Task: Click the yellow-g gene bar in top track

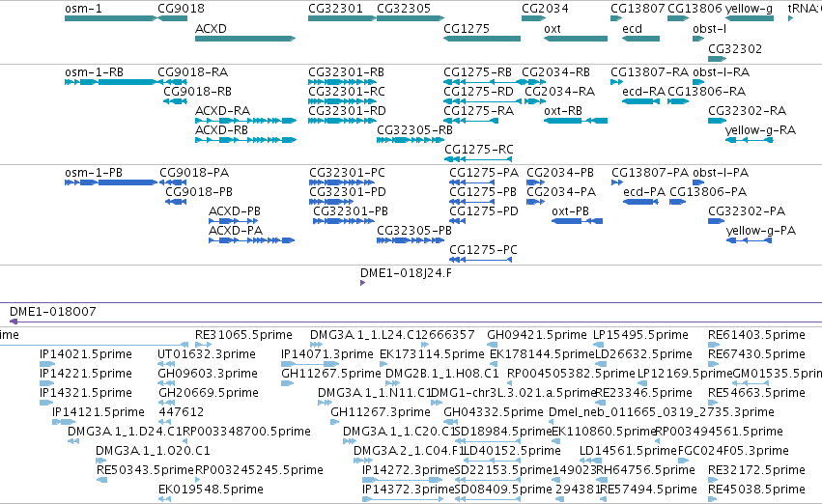Action: pyautogui.click(x=750, y=18)
